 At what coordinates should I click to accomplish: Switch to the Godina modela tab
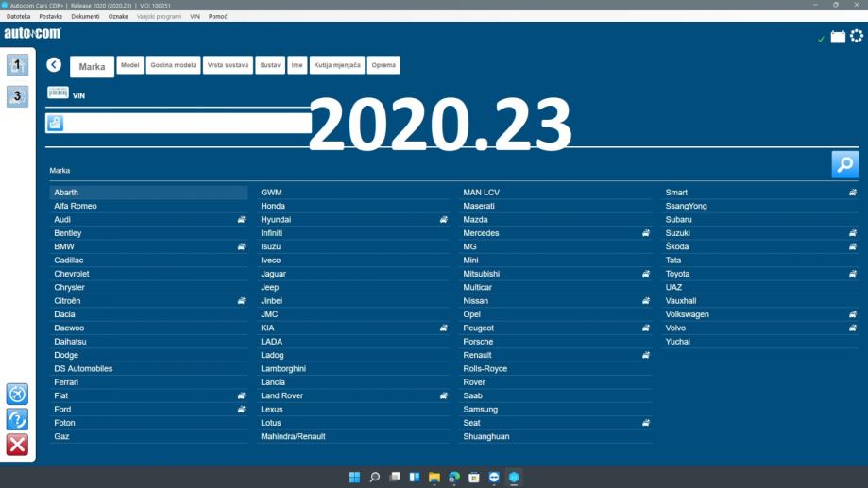173,65
